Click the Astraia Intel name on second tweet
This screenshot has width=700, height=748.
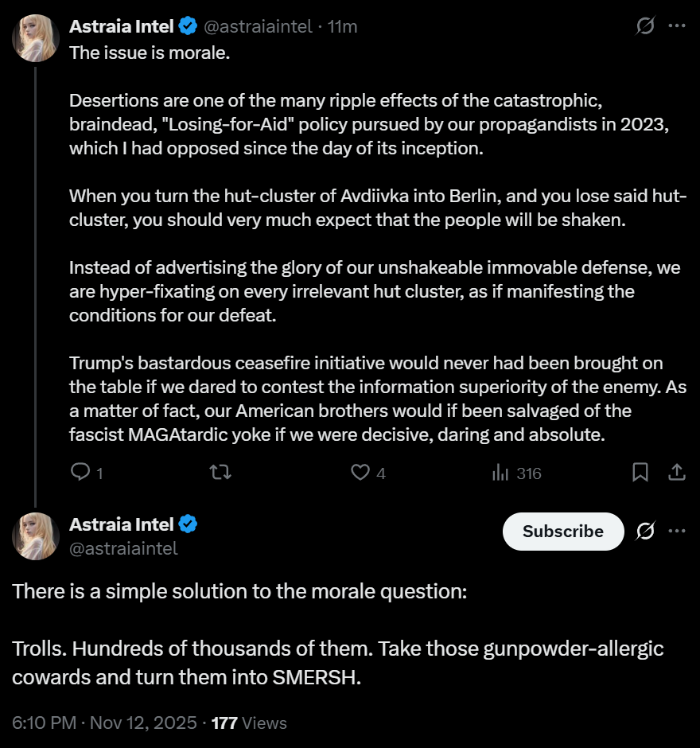(x=122, y=524)
